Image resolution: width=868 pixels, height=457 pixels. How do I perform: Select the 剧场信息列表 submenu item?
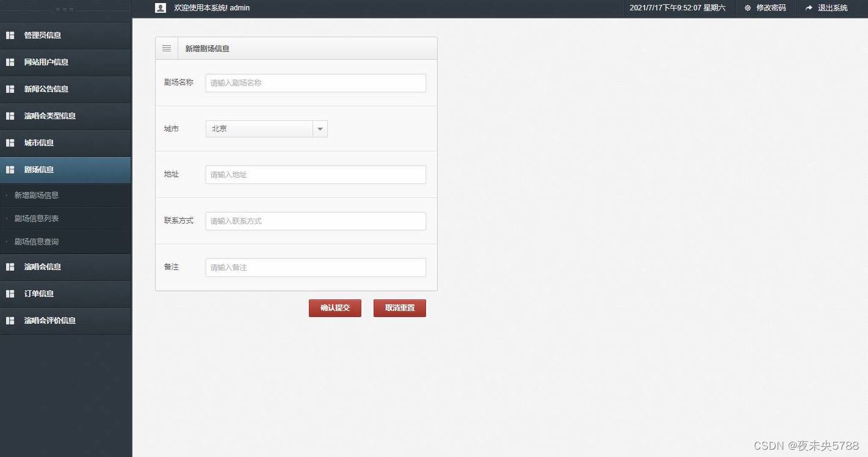tap(65, 219)
